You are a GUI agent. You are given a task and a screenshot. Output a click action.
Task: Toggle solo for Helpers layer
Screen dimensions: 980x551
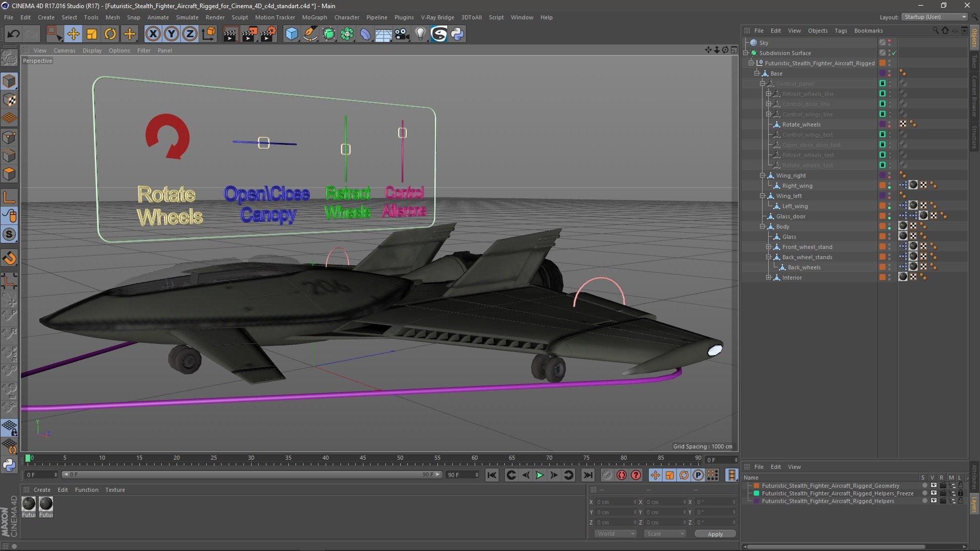[924, 501]
